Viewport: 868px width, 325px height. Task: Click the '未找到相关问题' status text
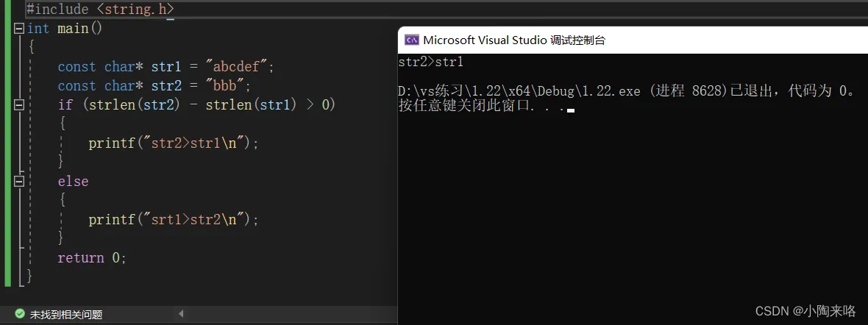click(x=66, y=314)
